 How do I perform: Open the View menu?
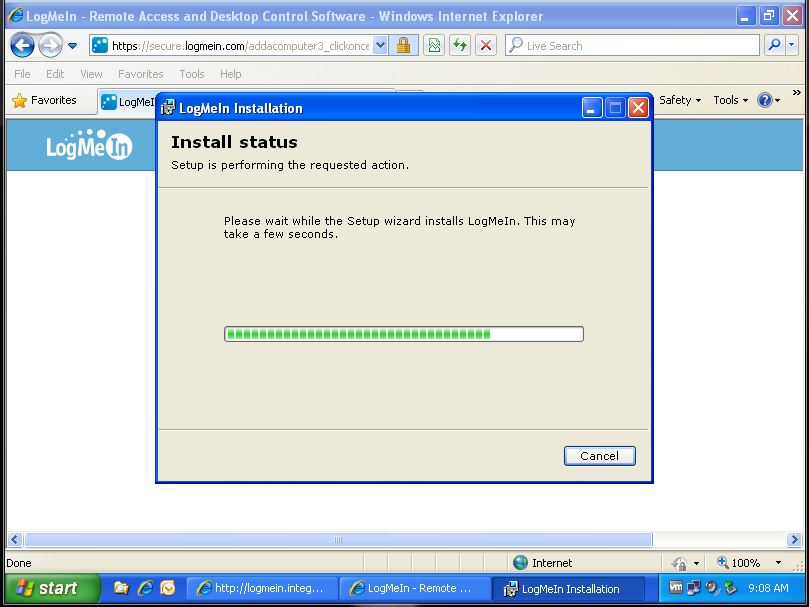coord(91,74)
